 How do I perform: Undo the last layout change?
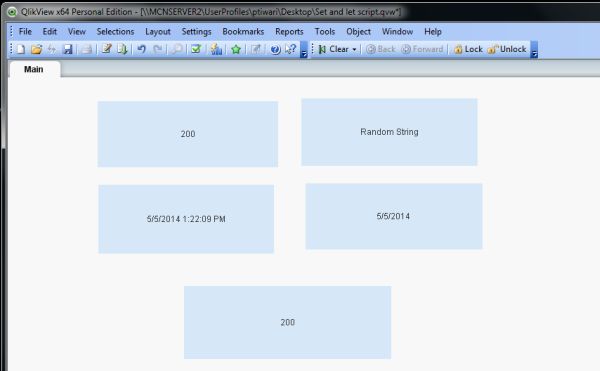coord(142,49)
